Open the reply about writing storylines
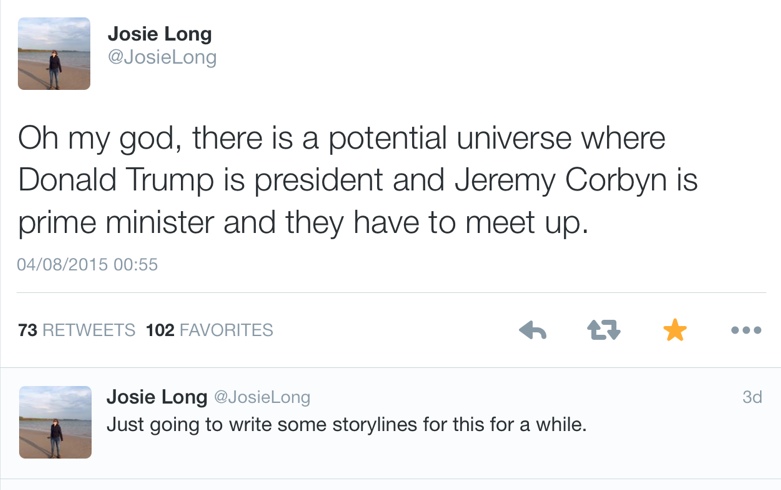The height and width of the screenshot is (490, 781). click(346, 424)
